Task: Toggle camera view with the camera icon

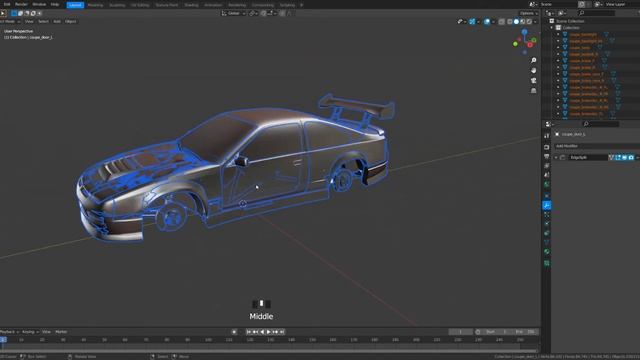Action: (x=533, y=80)
